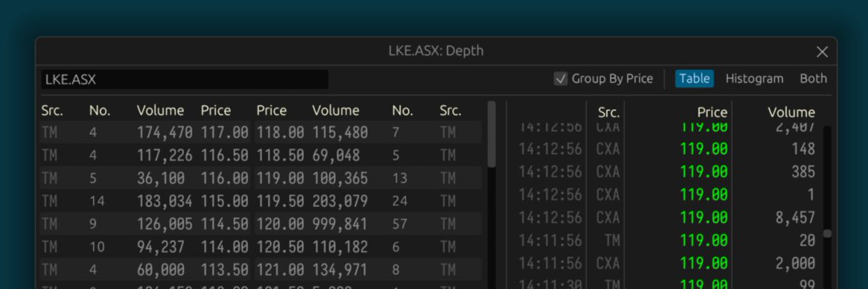Select bid price 114.50
The image size is (868, 289).
[225, 224]
